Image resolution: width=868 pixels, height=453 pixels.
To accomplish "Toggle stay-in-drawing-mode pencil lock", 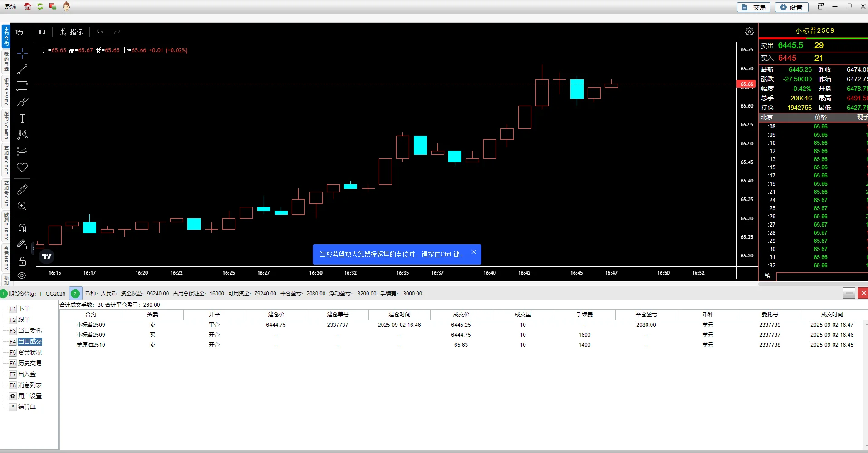I will 22,245.
